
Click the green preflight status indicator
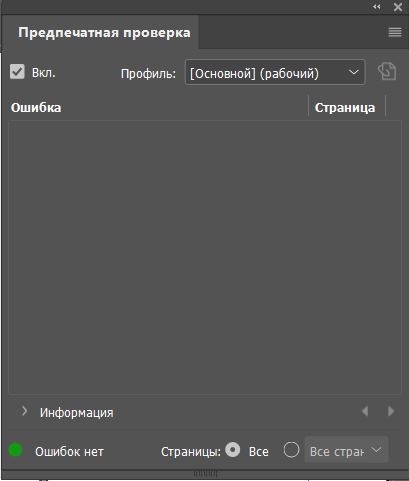point(15,450)
